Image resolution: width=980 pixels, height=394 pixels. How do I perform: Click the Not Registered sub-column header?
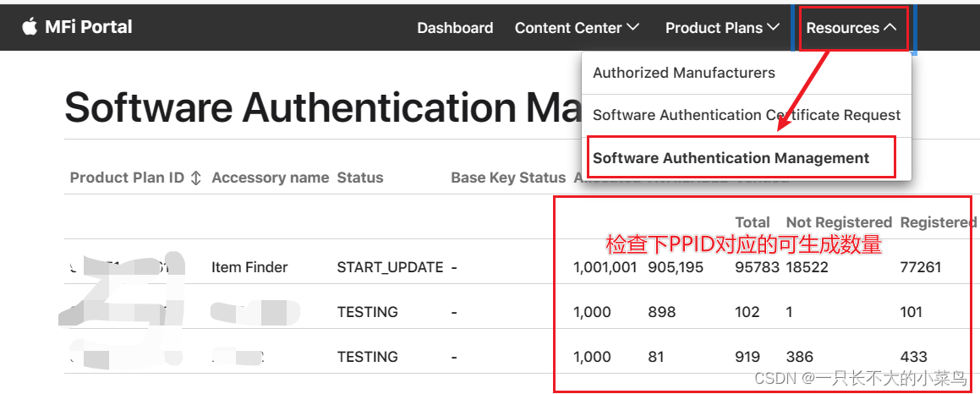(x=839, y=222)
